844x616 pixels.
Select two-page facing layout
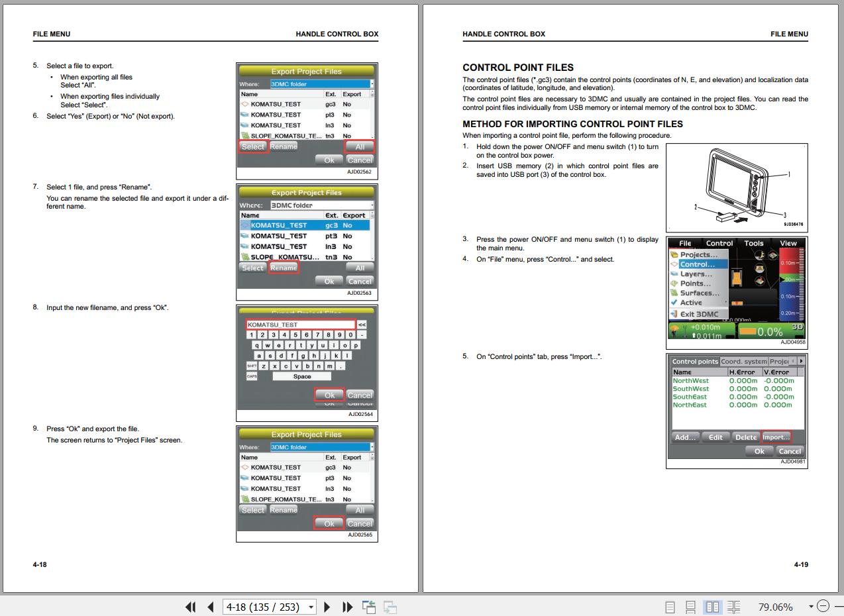click(x=712, y=607)
